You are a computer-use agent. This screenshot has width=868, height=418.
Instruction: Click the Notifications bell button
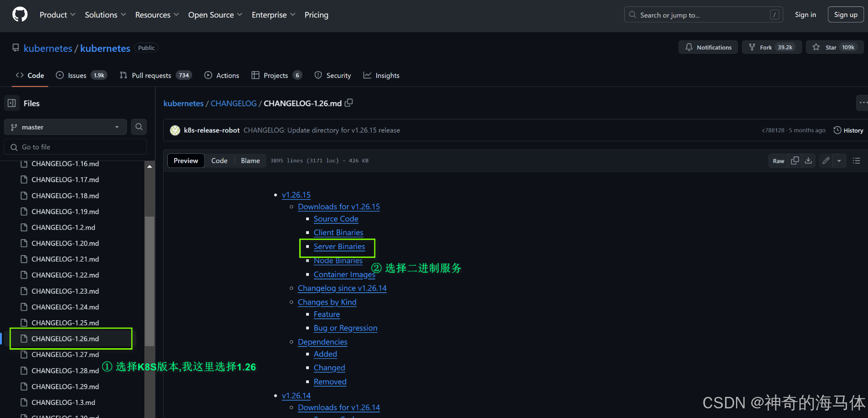pos(708,47)
